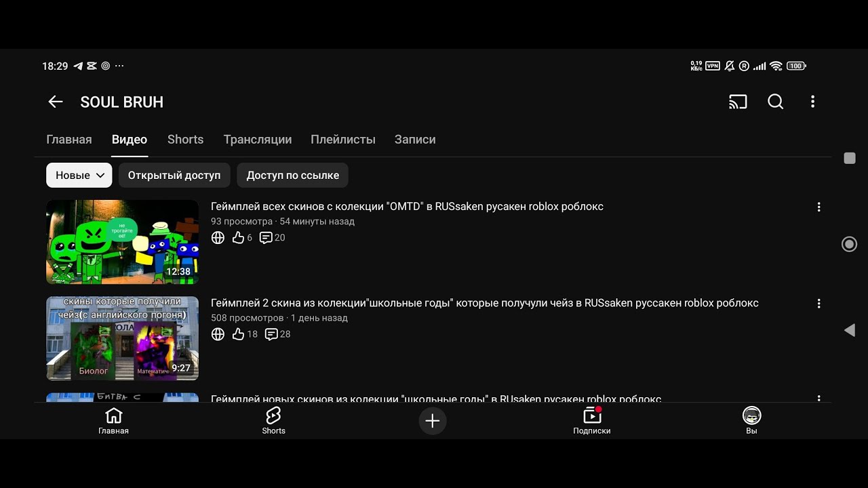Tap like icon showing 18

(238, 334)
